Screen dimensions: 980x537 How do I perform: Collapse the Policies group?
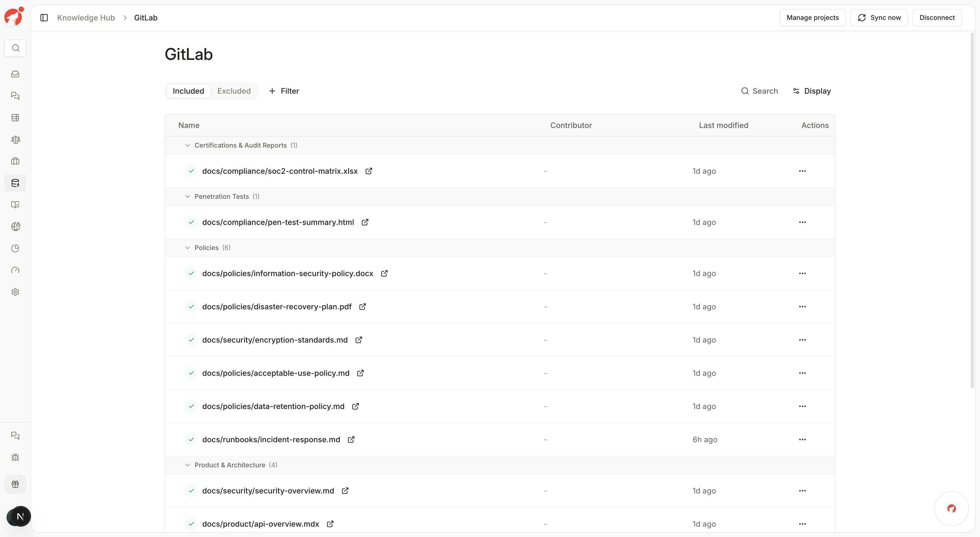click(x=188, y=248)
